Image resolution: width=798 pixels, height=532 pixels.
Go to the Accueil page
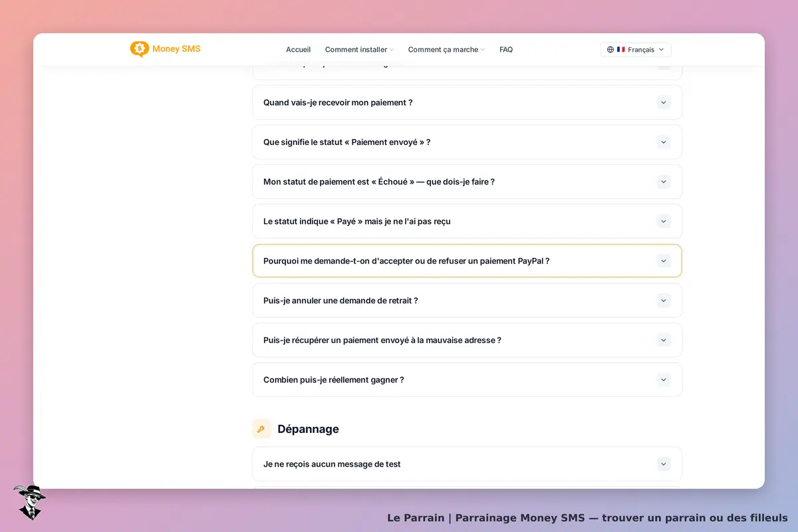point(298,50)
